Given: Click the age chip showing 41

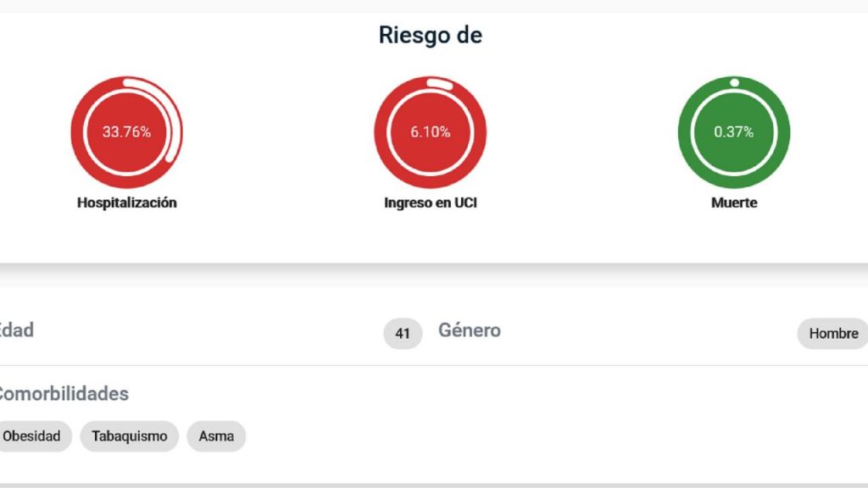Looking at the screenshot, I should [x=403, y=334].
